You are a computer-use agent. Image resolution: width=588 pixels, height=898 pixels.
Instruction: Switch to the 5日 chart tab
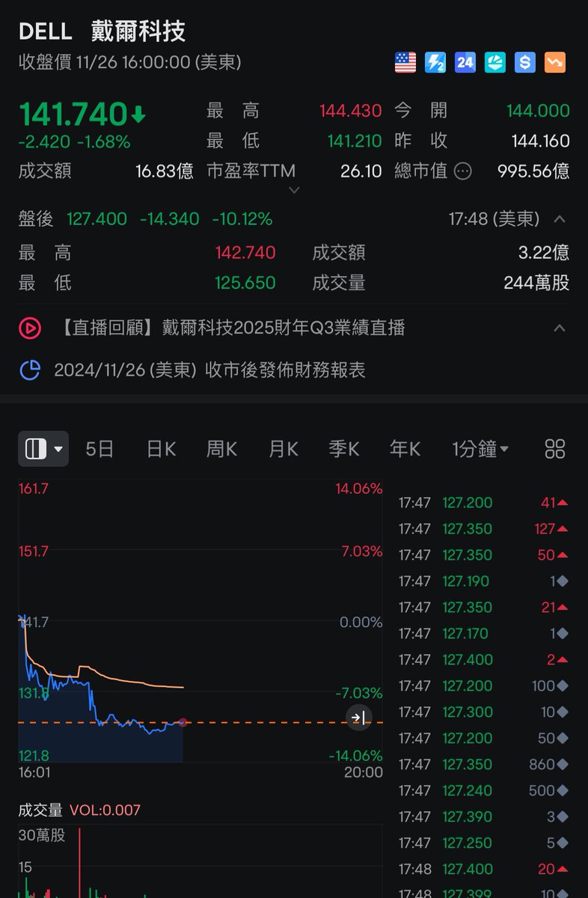coord(99,449)
